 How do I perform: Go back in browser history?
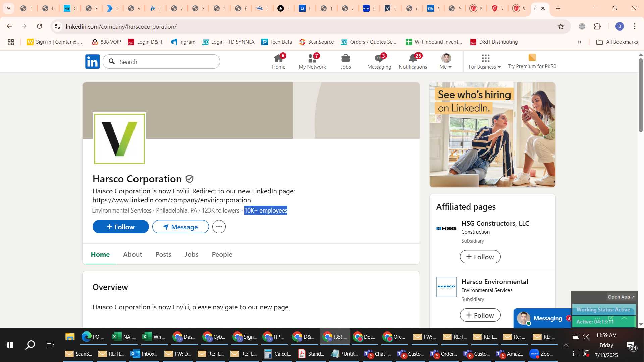pyautogui.click(x=9, y=26)
